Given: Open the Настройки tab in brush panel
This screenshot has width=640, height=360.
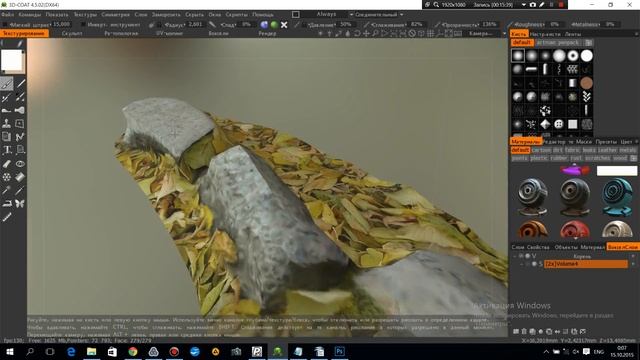Looking at the screenshot, I should point(545,34).
